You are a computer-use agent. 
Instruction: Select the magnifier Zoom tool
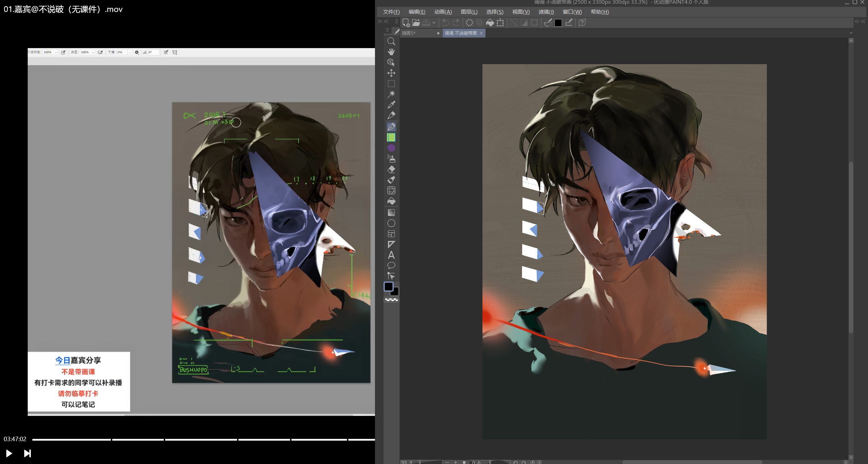(x=391, y=42)
